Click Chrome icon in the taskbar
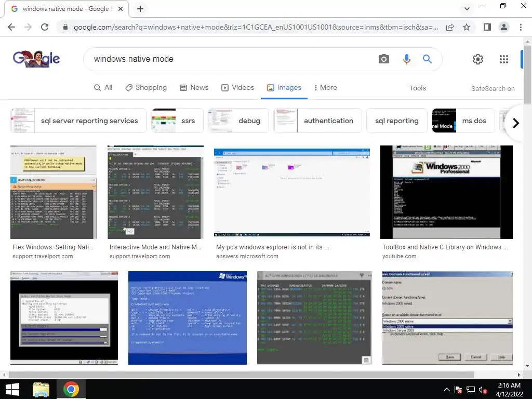Viewport: 532px width, 399px height. coord(71,389)
